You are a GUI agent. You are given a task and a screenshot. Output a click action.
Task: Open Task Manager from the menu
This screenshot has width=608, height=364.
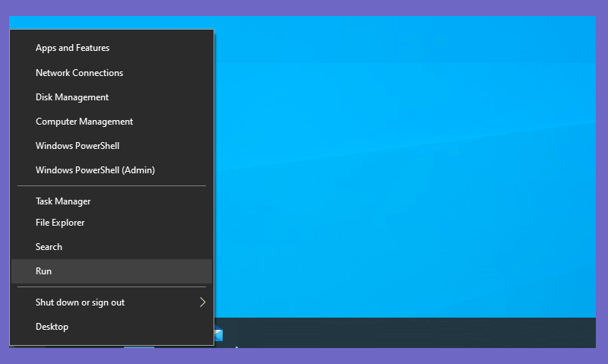pyautogui.click(x=112, y=201)
